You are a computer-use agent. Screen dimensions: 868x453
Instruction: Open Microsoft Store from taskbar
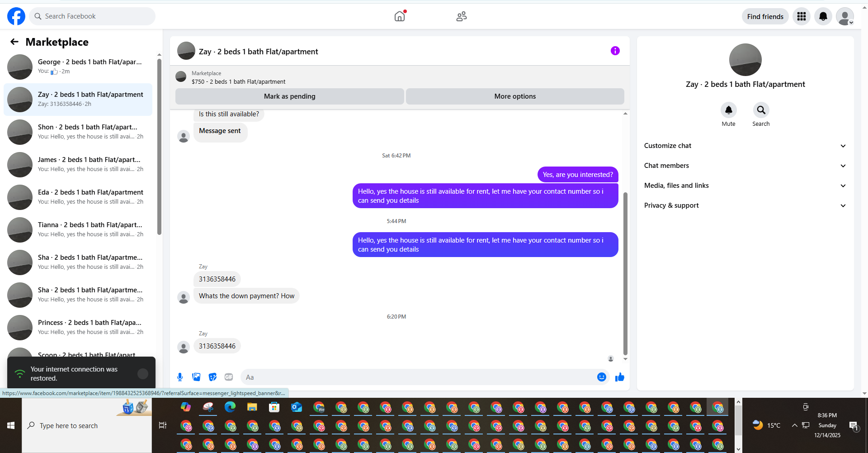274,407
